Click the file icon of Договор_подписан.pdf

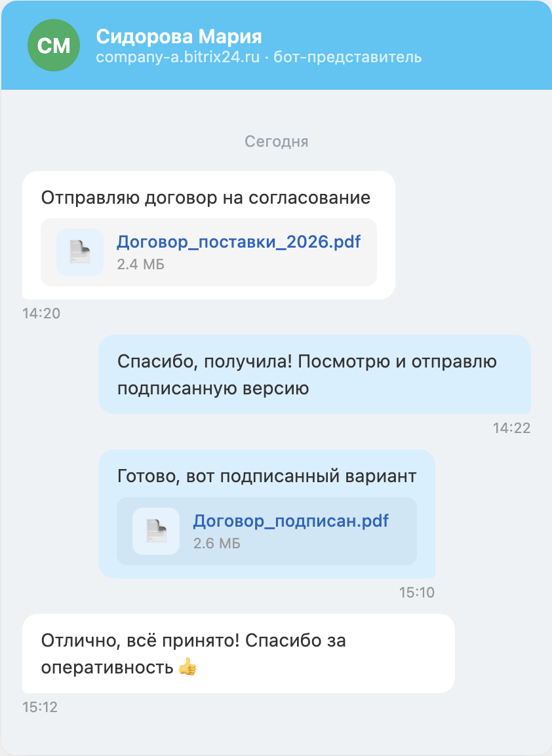tap(156, 531)
